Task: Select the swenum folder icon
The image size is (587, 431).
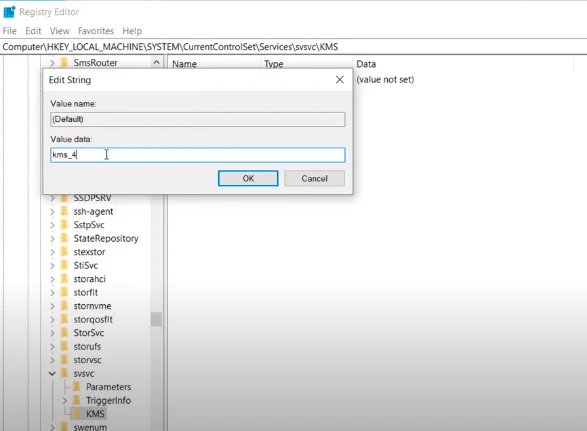Action: (x=64, y=427)
